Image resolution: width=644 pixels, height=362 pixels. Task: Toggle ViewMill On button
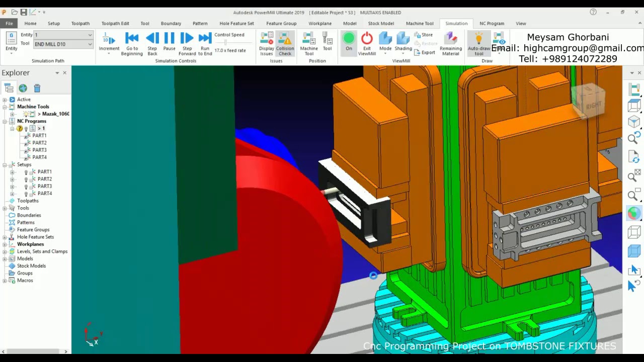pyautogui.click(x=349, y=42)
